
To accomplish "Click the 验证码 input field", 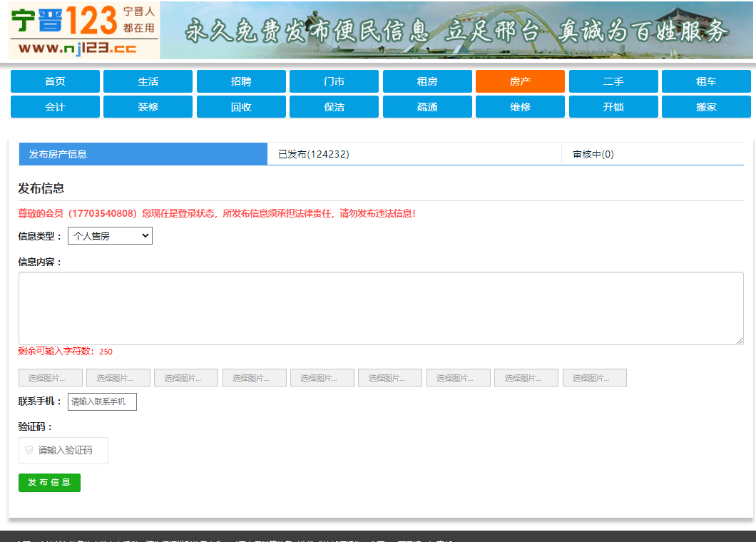I will [x=69, y=451].
